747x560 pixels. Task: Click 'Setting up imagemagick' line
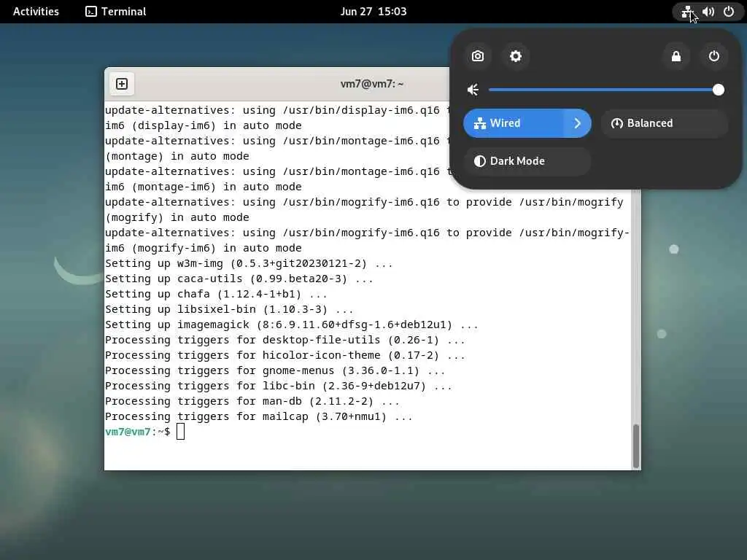tap(292, 324)
